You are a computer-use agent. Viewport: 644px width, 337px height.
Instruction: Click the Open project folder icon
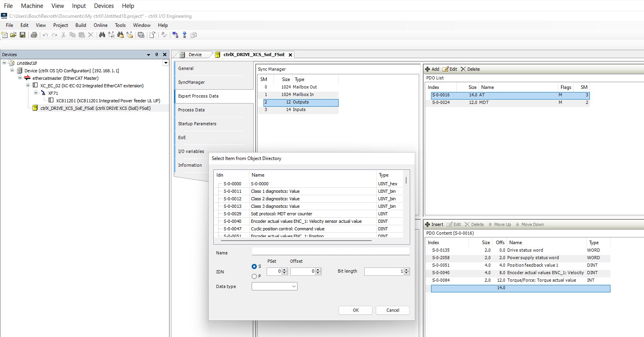(x=13, y=35)
